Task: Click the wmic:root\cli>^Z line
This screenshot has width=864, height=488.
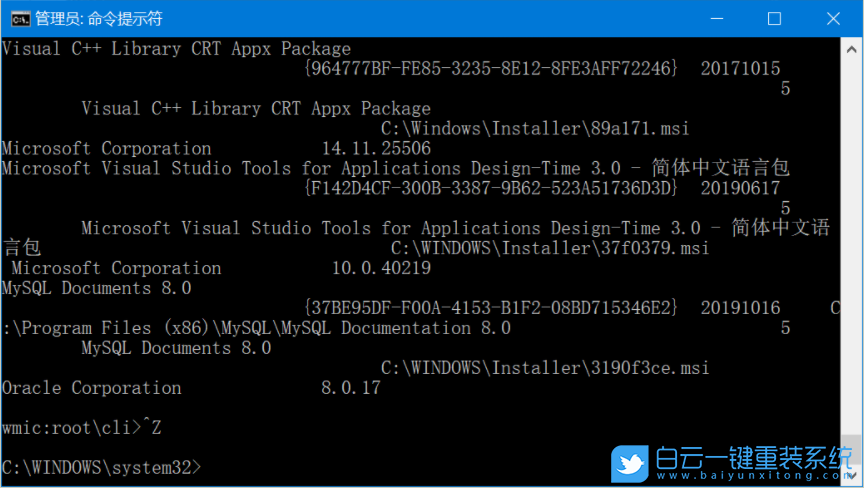Action: [81, 427]
